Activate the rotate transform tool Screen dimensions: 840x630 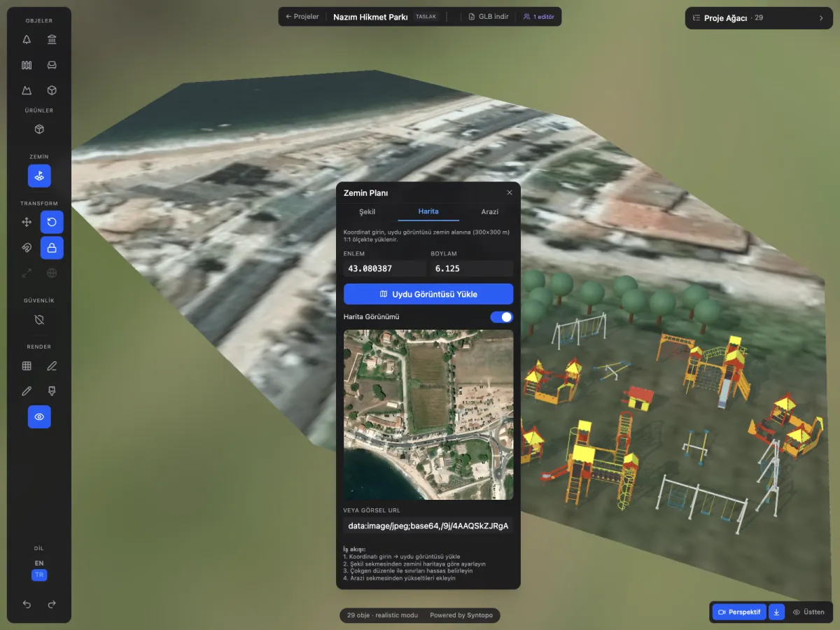pos(52,222)
